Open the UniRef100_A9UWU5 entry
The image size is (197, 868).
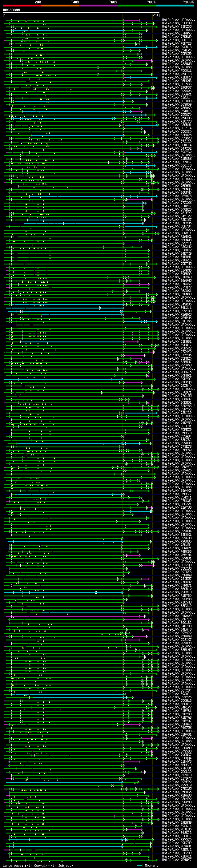point(176,541)
